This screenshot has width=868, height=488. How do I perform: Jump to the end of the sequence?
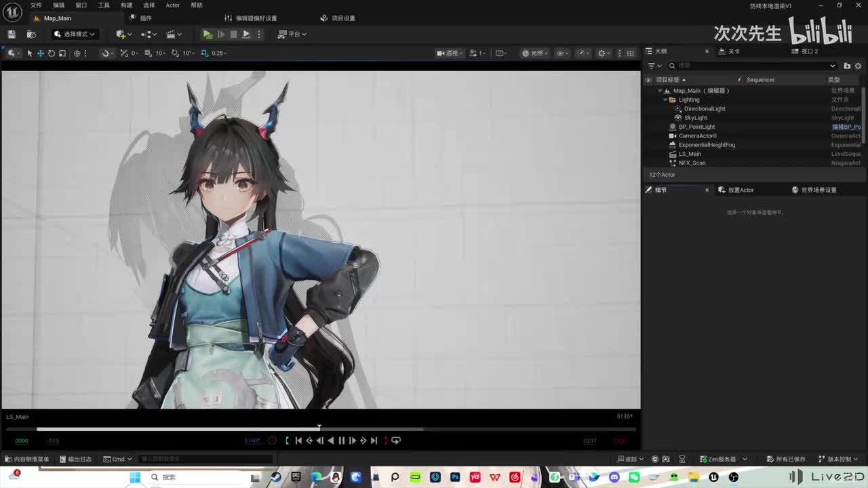point(374,441)
